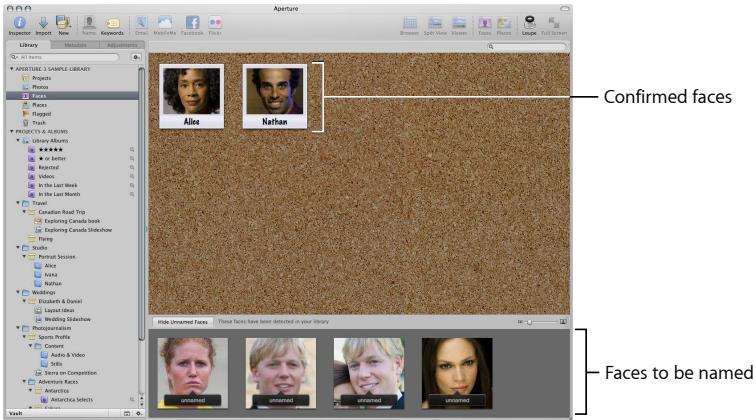Click the library sidebar scrollbar

point(141,203)
